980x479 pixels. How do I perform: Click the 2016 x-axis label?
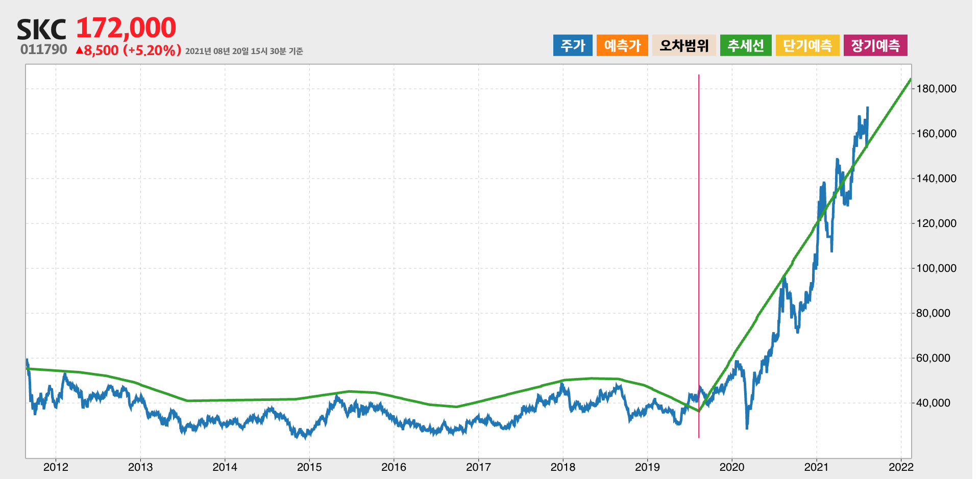click(394, 467)
